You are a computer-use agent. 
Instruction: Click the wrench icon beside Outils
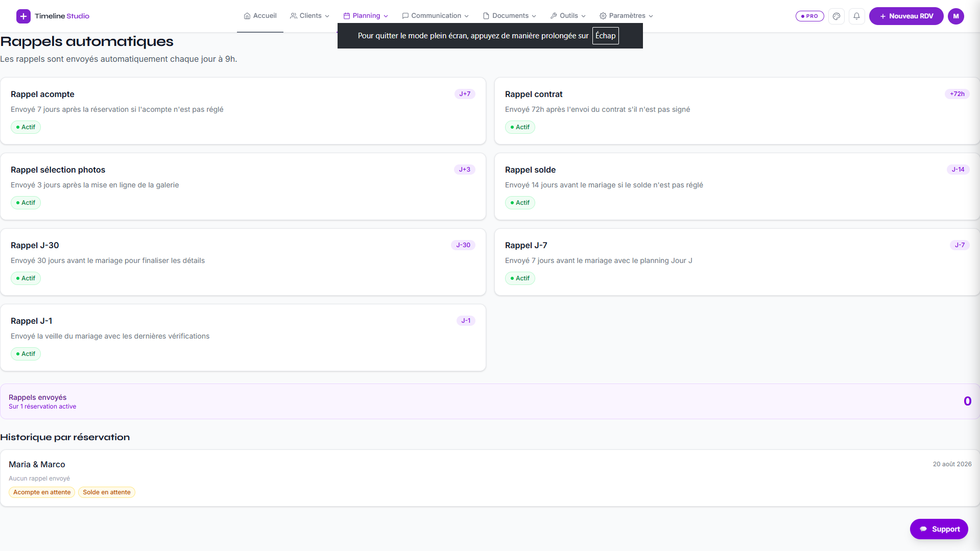coord(554,16)
